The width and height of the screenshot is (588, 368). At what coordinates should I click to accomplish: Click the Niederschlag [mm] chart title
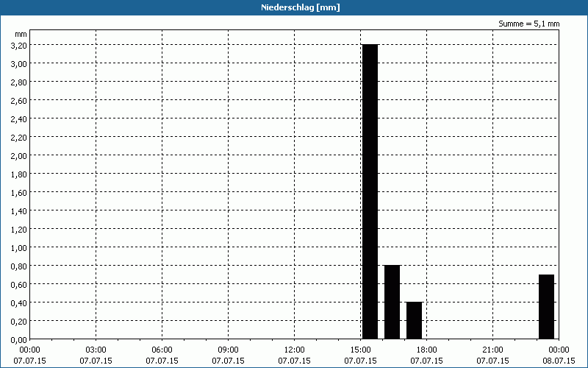301,7
